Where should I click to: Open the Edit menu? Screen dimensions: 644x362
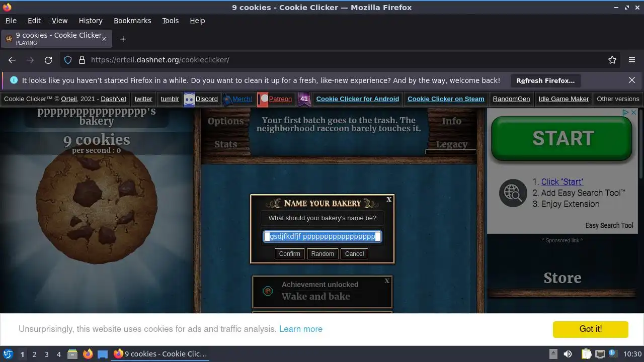tap(34, 21)
